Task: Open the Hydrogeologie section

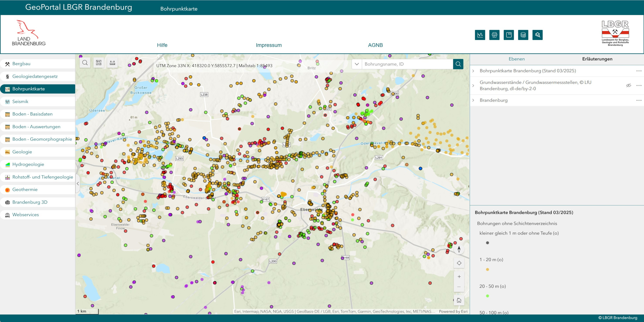Action: tap(38, 164)
